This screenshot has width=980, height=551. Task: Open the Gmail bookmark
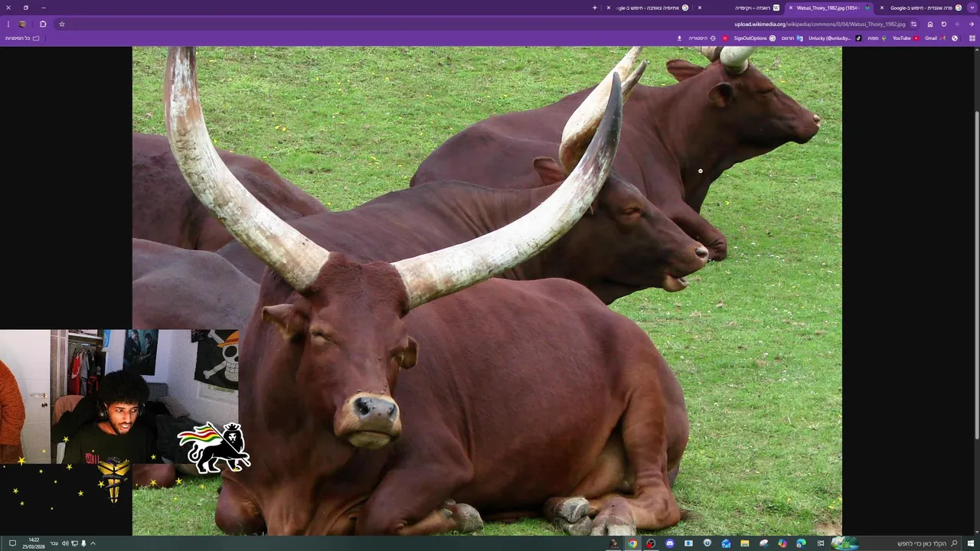(x=934, y=38)
